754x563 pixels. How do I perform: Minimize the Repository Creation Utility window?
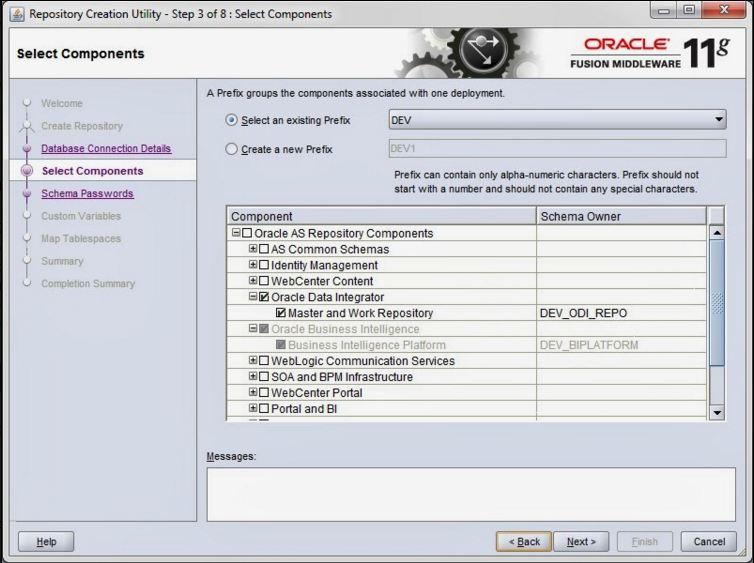664,11
